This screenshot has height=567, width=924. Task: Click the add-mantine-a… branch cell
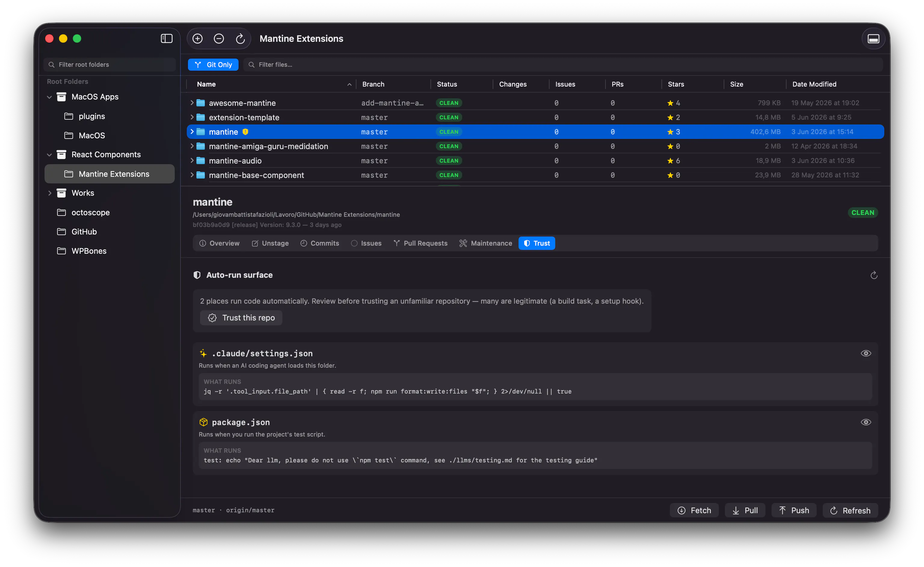click(393, 103)
